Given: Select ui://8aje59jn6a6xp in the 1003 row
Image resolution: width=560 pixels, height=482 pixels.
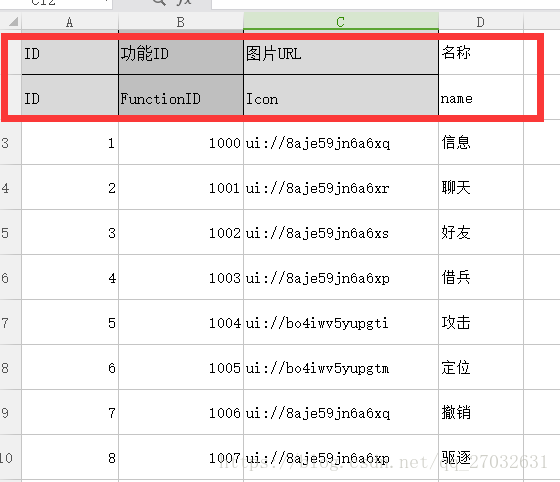Looking at the screenshot, I should point(341,277).
